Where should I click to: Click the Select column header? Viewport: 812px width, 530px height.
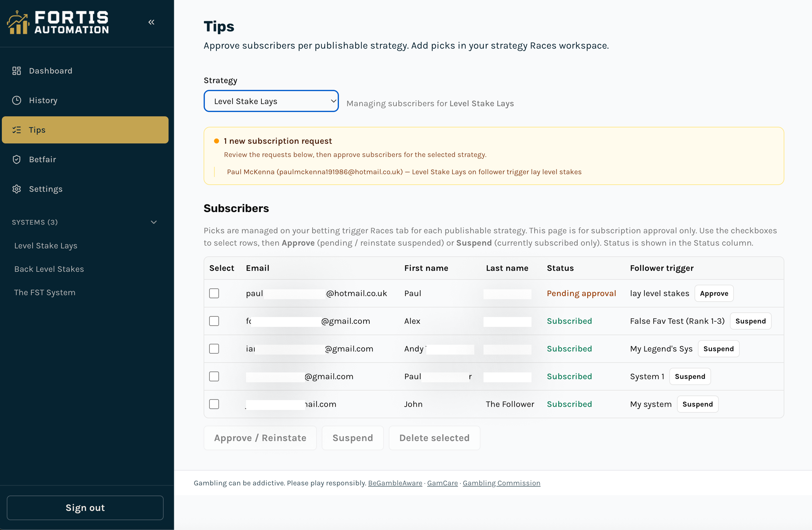[222, 268]
